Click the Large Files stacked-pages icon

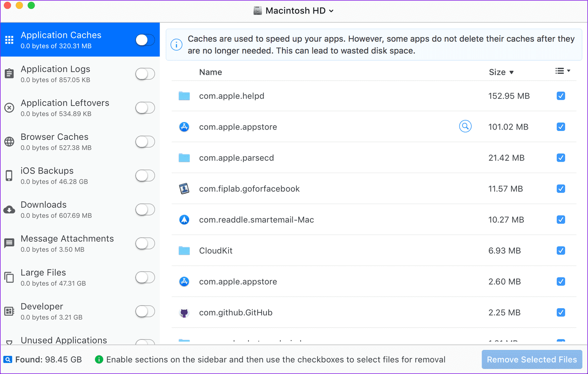coord(9,277)
